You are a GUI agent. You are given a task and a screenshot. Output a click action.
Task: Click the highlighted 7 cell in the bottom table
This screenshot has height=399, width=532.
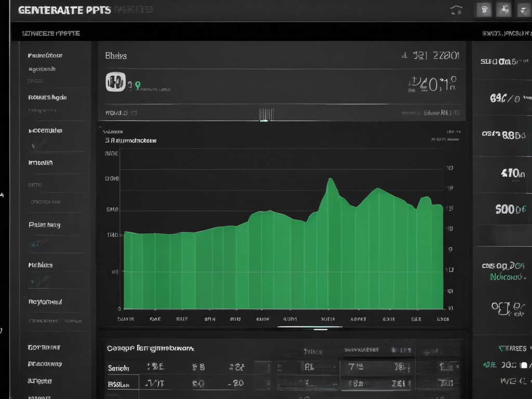point(377,367)
